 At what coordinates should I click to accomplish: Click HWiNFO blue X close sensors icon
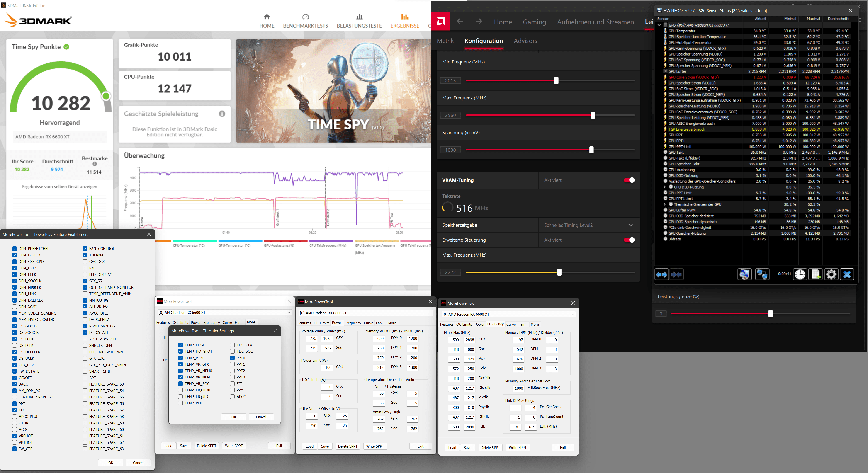pyautogui.click(x=847, y=274)
